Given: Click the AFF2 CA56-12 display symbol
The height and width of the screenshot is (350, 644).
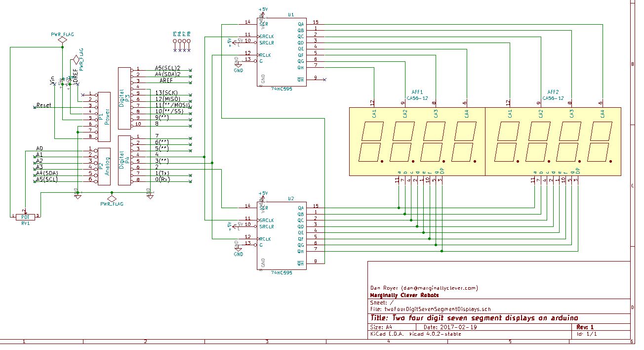Looking at the screenshot, I should pos(553,141).
